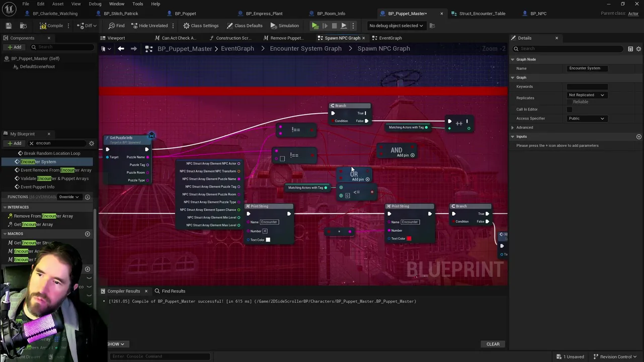
Task: Open the debug object selector dropdown
Action: (x=396, y=26)
